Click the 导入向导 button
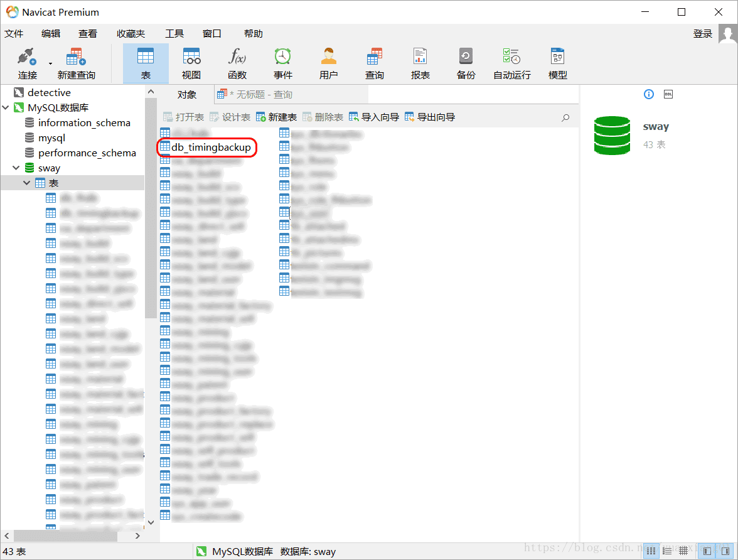 374,117
